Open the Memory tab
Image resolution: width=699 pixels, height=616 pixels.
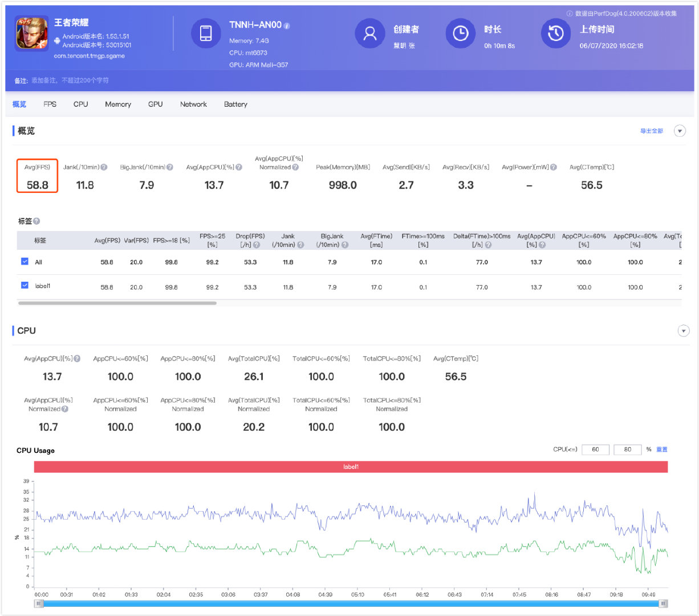click(118, 104)
